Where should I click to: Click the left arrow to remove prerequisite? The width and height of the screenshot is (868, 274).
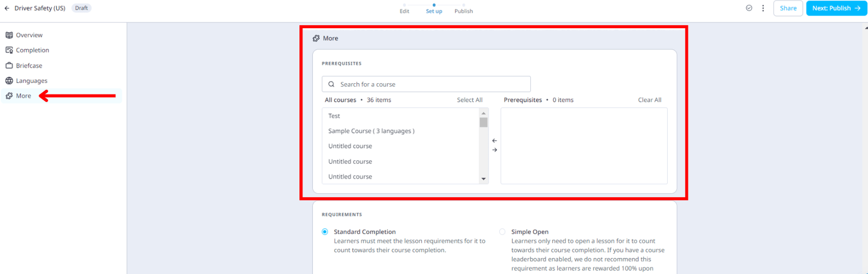495,141
